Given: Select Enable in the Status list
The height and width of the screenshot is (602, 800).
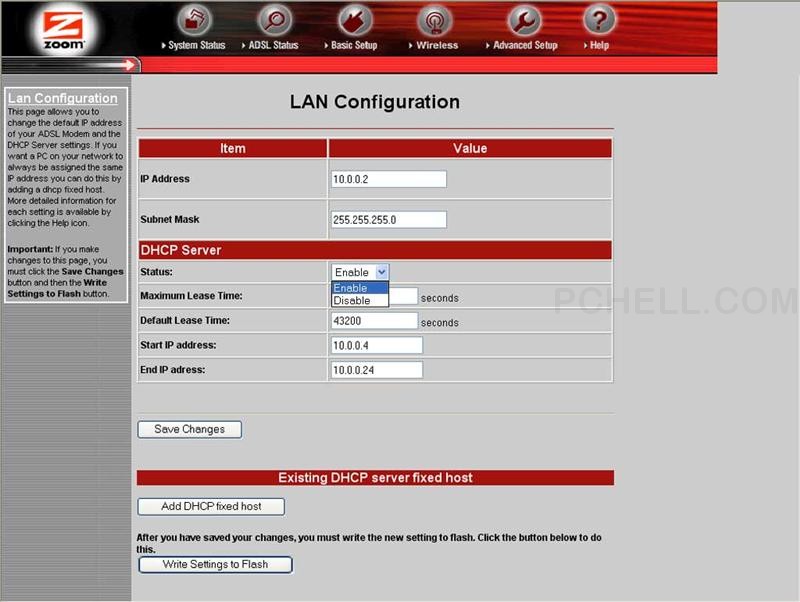Looking at the screenshot, I should click(352, 288).
